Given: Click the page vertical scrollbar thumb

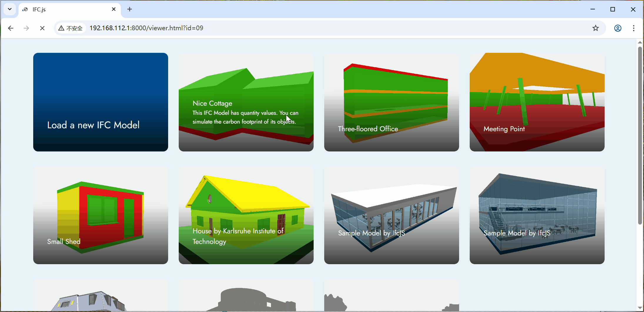Looking at the screenshot, I should click(640, 136).
